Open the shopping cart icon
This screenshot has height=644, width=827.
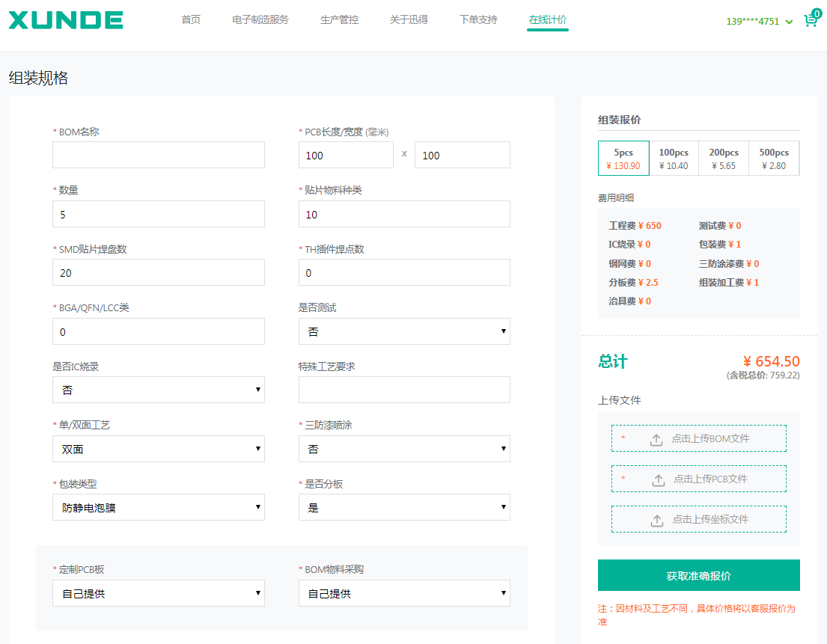click(810, 20)
